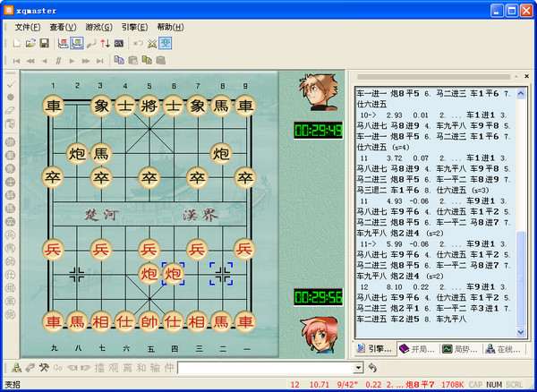
Task: Open the hammer tools icon in bottom toolbar
Action: coord(44,368)
